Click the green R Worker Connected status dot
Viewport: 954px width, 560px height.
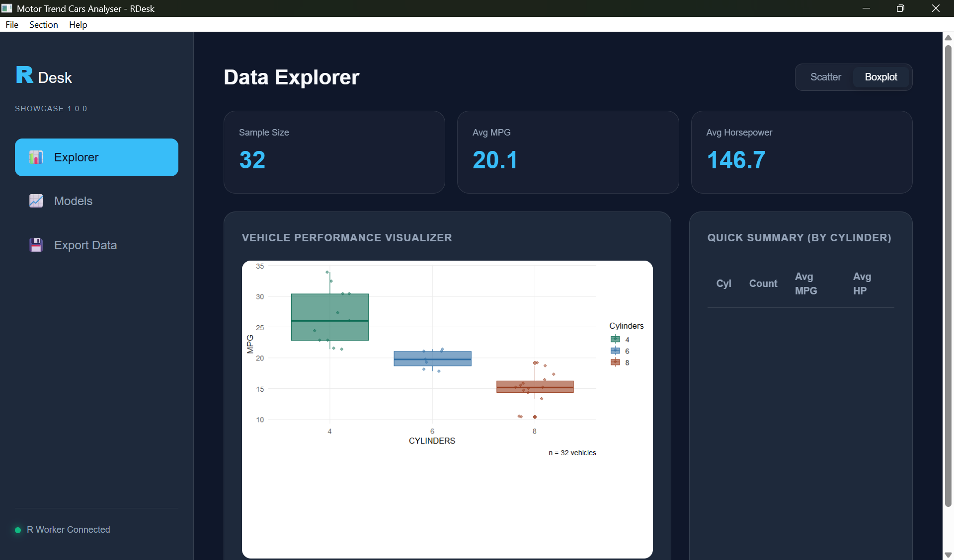pos(17,530)
